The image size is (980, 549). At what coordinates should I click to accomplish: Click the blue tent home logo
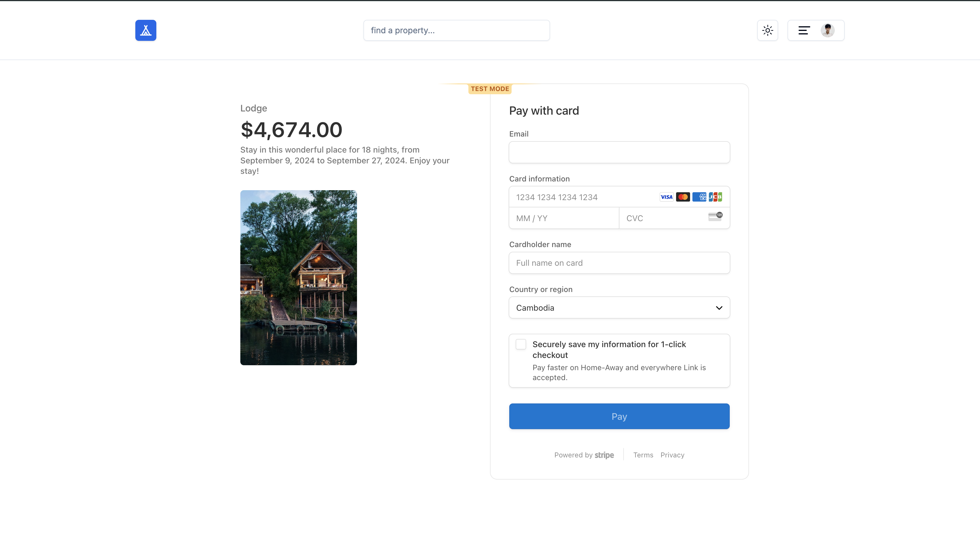tap(146, 30)
